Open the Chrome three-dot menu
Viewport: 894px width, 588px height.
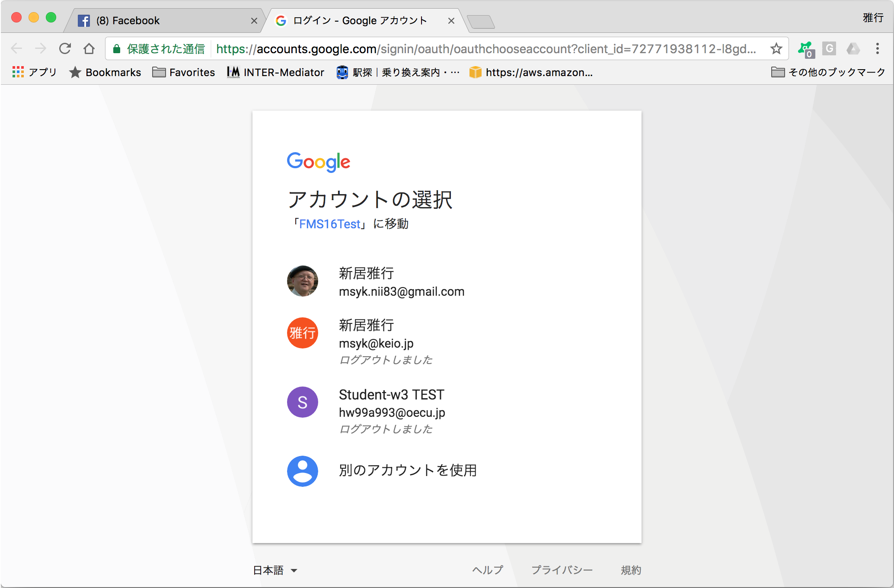878,48
